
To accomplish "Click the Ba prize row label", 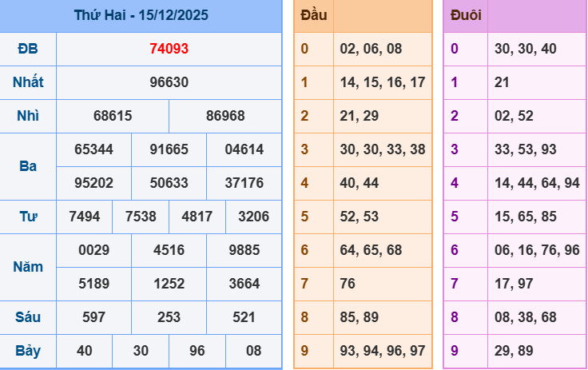I will (x=28, y=166).
